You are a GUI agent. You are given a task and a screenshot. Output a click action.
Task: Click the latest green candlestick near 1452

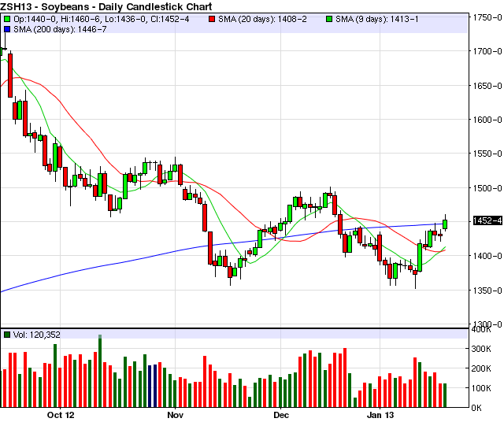445,224
